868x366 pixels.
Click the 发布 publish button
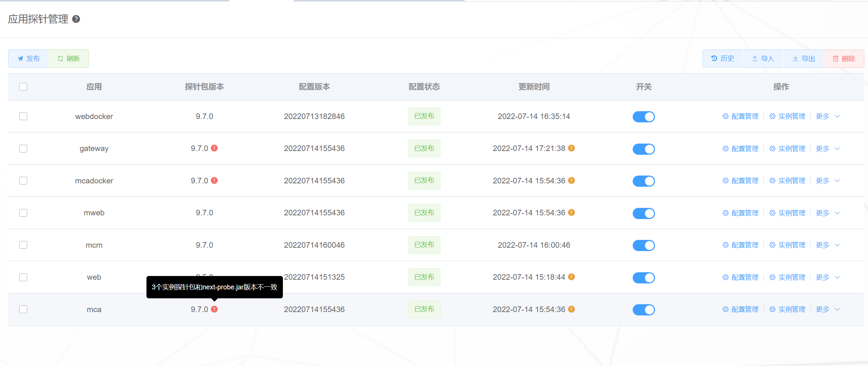coord(29,58)
